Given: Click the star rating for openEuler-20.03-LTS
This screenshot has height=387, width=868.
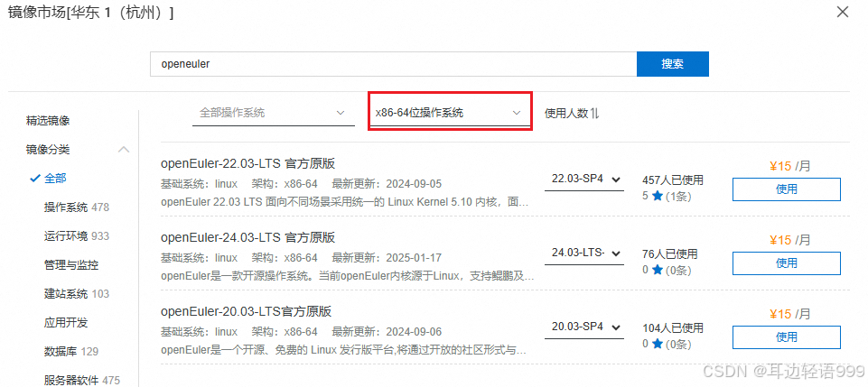Looking at the screenshot, I should tap(667, 344).
